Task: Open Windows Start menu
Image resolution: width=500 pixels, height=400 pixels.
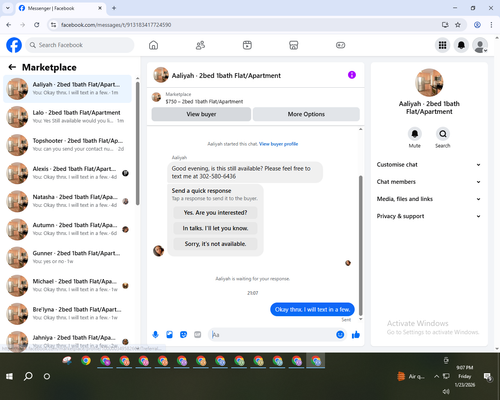Action: [x=9, y=376]
